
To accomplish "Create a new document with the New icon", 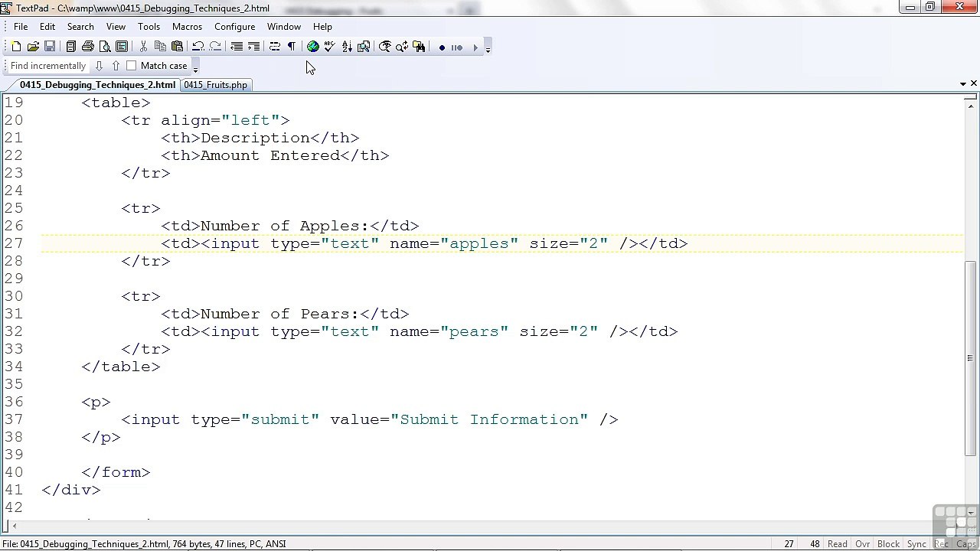I will click(x=16, y=47).
